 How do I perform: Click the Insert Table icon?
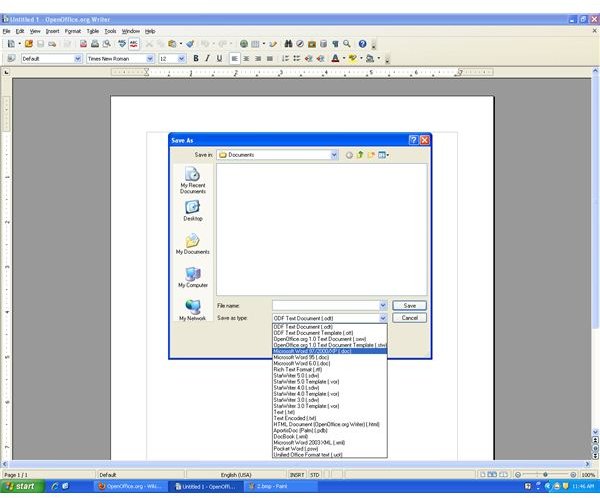coord(255,44)
